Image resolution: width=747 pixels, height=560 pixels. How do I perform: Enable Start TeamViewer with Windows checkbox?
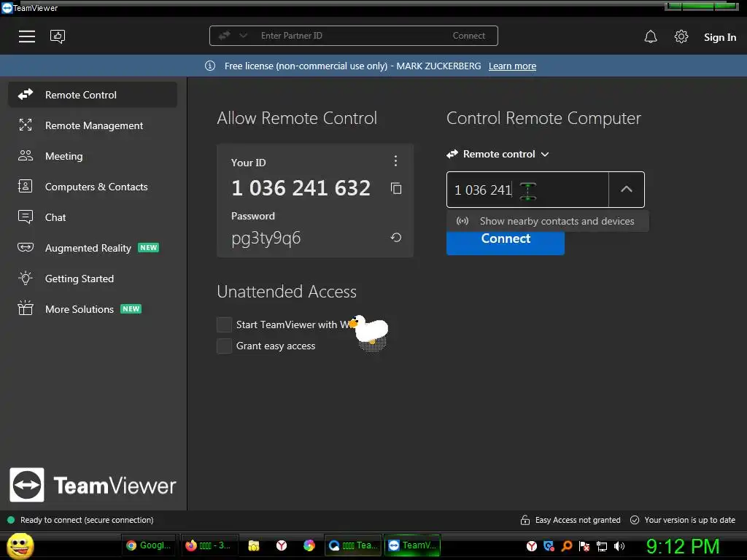click(x=224, y=324)
